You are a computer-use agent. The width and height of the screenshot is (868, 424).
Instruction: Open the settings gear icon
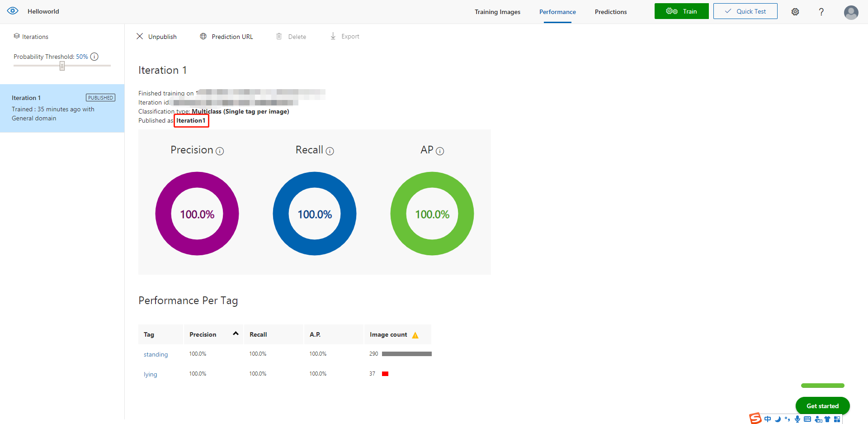[795, 12]
